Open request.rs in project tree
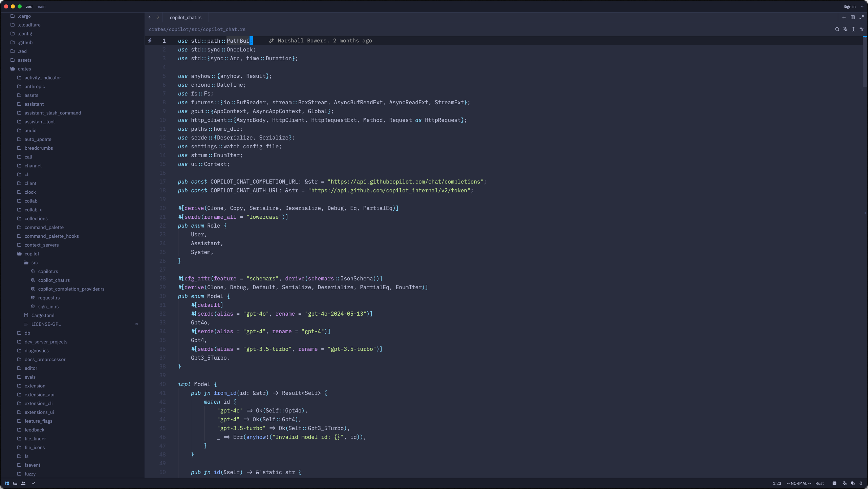Screen dimensions: 868x489 [x=49, y=298]
